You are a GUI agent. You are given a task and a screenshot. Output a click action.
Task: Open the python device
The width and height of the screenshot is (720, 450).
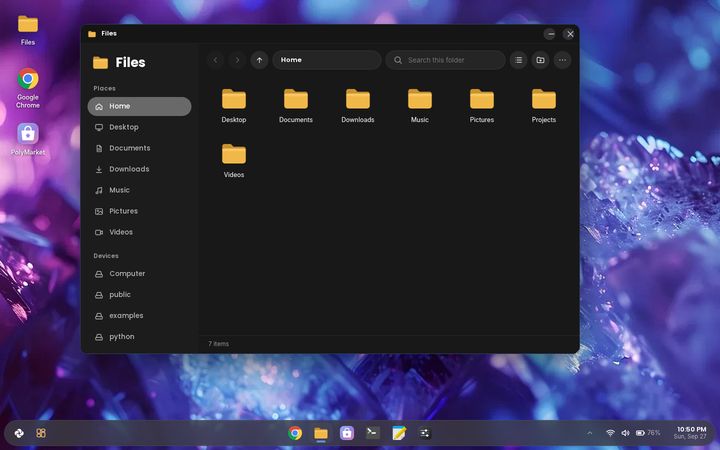[x=140, y=337]
